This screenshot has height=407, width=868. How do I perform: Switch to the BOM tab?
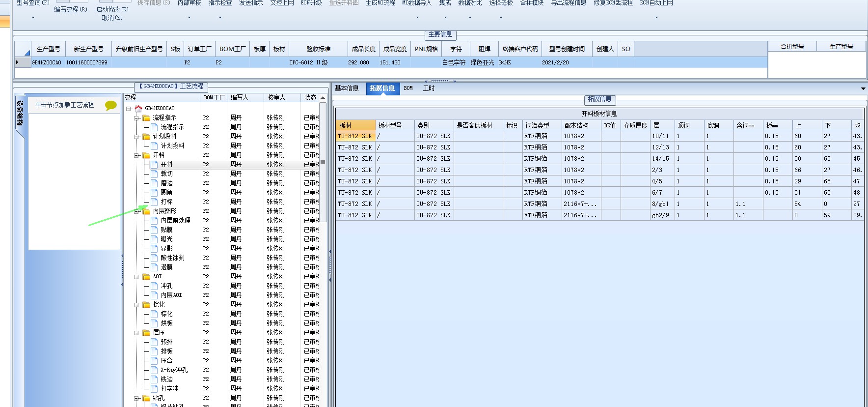pyautogui.click(x=408, y=88)
